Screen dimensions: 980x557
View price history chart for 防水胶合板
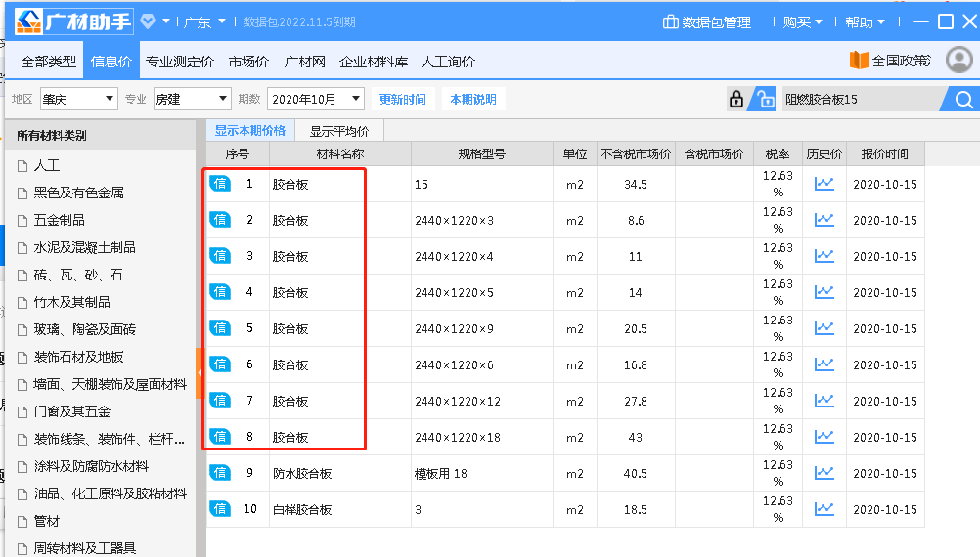pyautogui.click(x=824, y=473)
